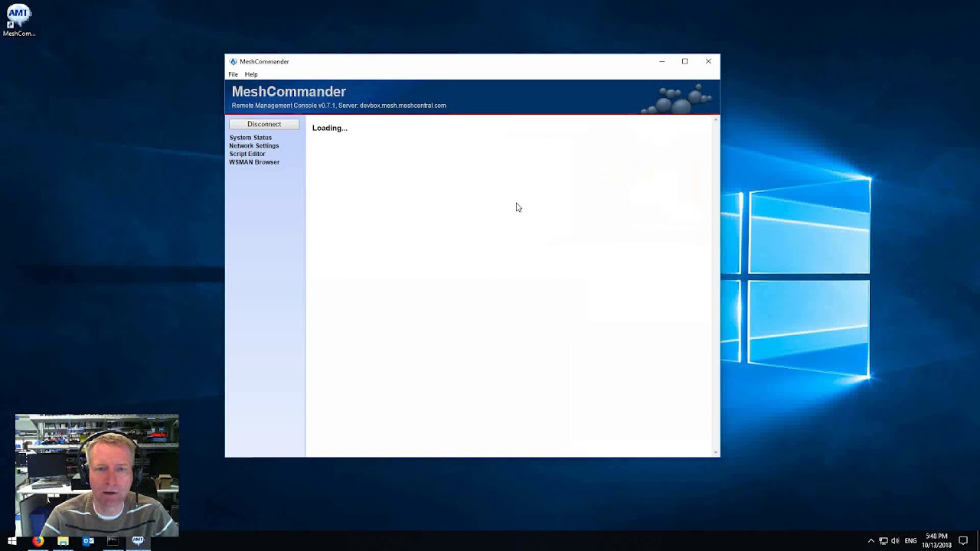
Task: Click the MeshCommander title bar icon
Action: tap(234, 61)
